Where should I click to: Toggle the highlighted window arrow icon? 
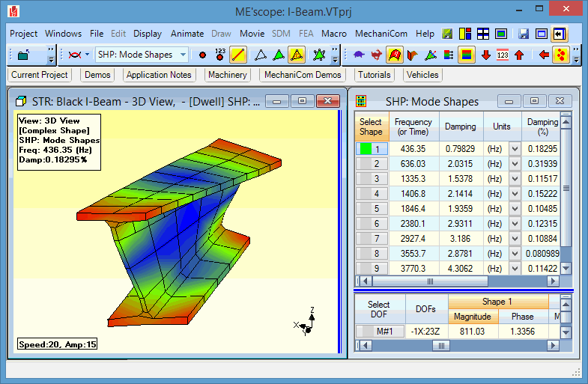[560, 34]
